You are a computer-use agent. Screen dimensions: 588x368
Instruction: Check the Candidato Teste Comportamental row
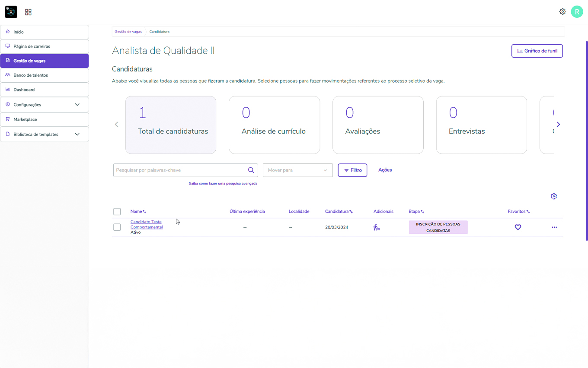pyautogui.click(x=117, y=227)
